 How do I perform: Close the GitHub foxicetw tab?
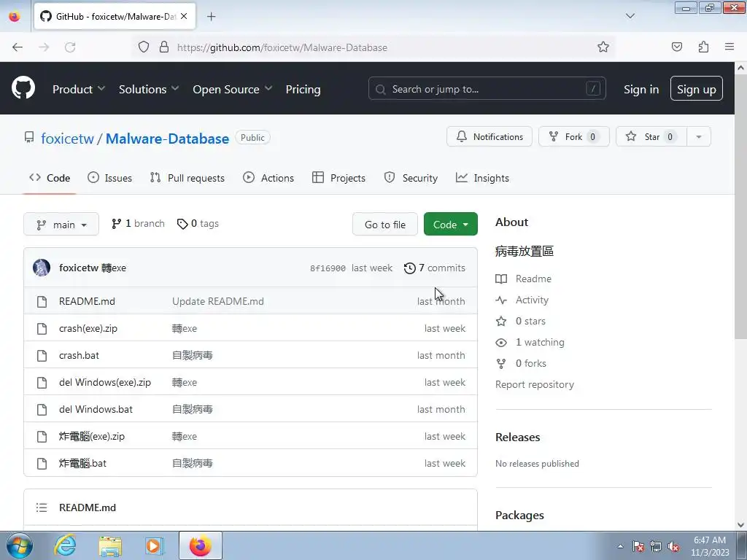pyautogui.click(x=184, y=16)
